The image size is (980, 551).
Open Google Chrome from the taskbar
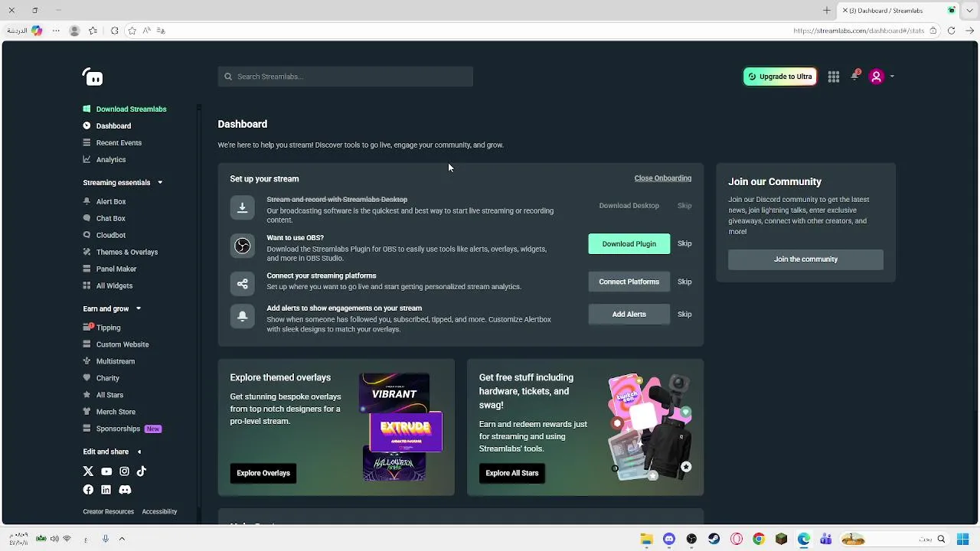(759, 540)
